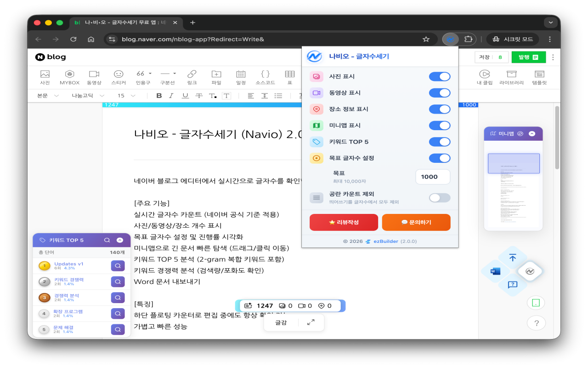Click the minimap document thumbnail
The image size is (588, 368).
514,190
